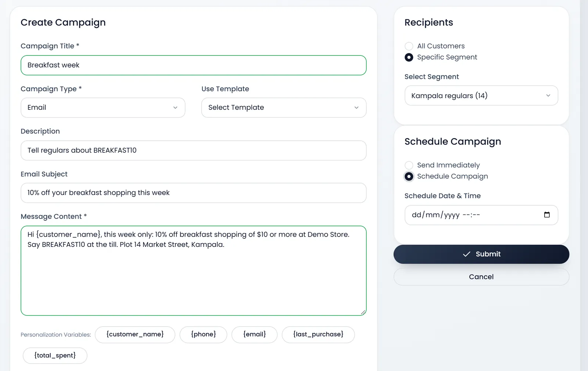
Task: Select the All Customers radio button
Action: [409, 46]
